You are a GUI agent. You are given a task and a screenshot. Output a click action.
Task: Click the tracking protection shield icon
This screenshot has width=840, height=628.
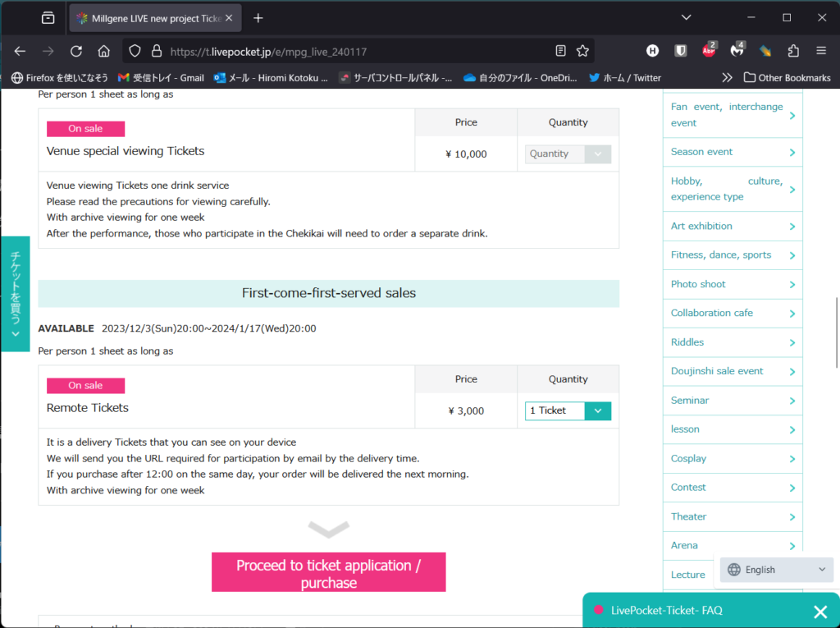(x=135, y=51)
